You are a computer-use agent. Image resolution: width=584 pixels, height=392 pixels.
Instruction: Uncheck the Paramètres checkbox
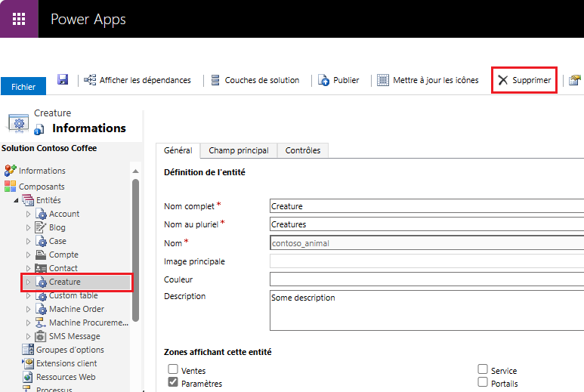click(x=173, y=382)
